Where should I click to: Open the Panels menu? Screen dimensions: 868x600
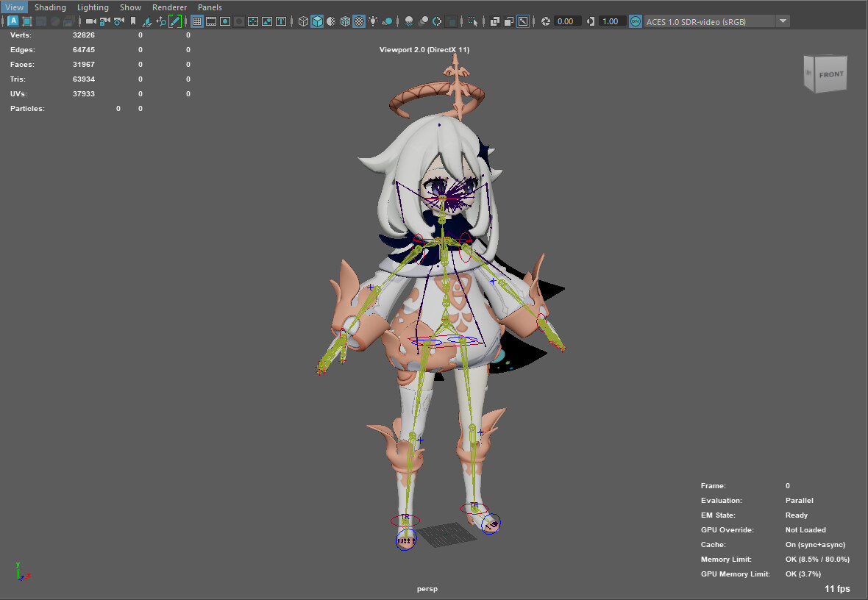click(x=210, y=7)
